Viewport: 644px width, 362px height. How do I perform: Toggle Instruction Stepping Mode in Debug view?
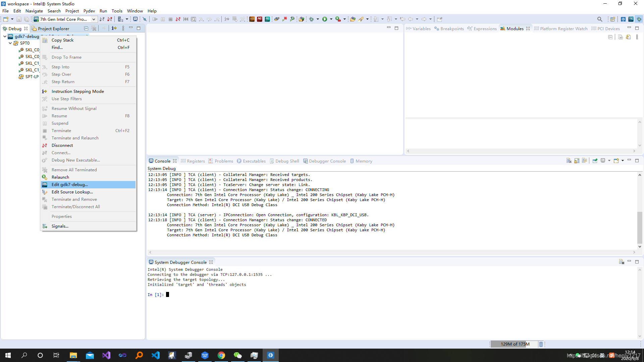[x=114, y=28]
